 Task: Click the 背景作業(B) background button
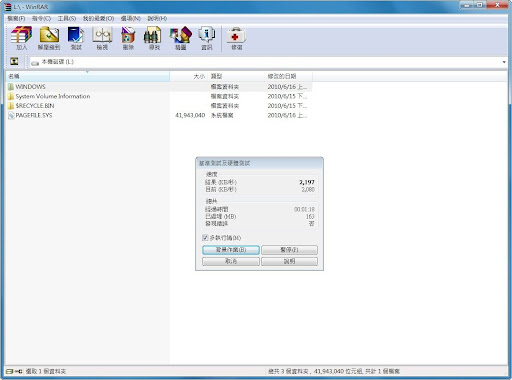231,250
